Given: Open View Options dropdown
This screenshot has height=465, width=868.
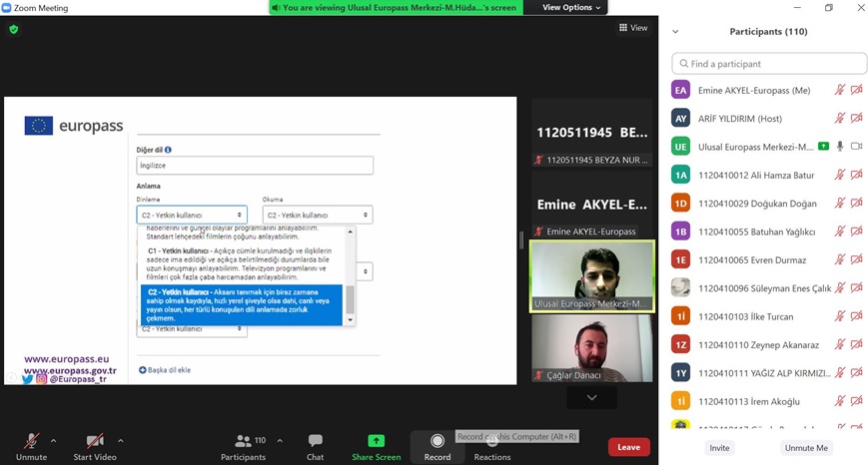Looking at the screenshot, I should (x=571, y=7).
